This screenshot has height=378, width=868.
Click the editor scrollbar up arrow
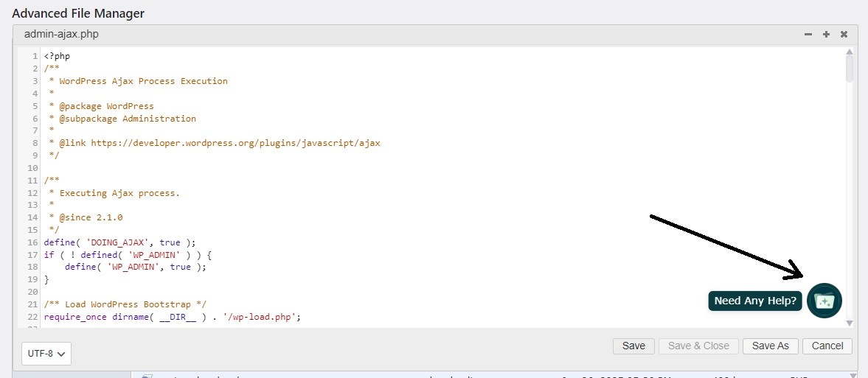849,52
